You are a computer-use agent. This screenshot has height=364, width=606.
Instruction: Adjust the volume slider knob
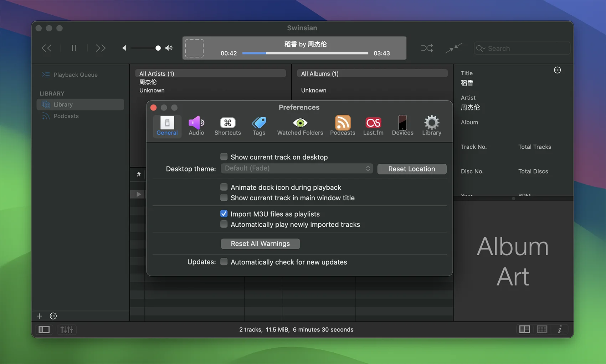[x=158, y=48]
